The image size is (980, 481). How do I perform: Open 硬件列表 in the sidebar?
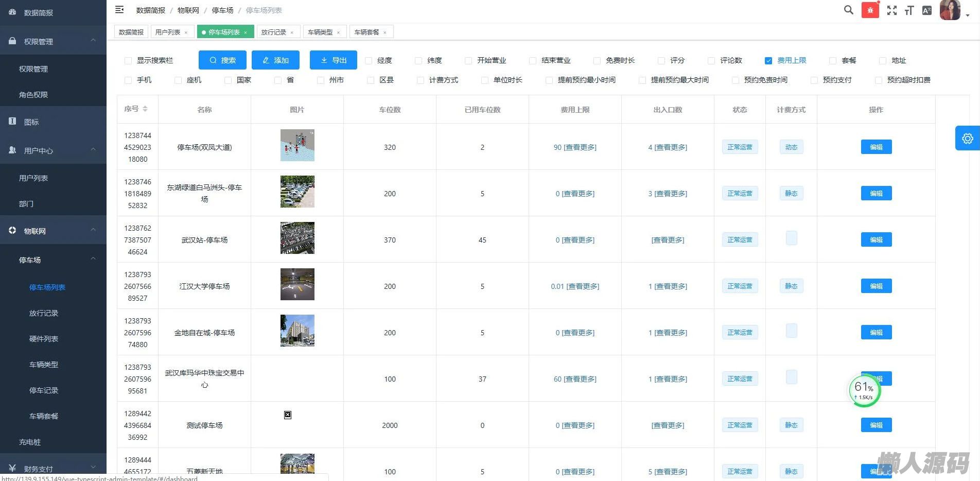(44, 339)
